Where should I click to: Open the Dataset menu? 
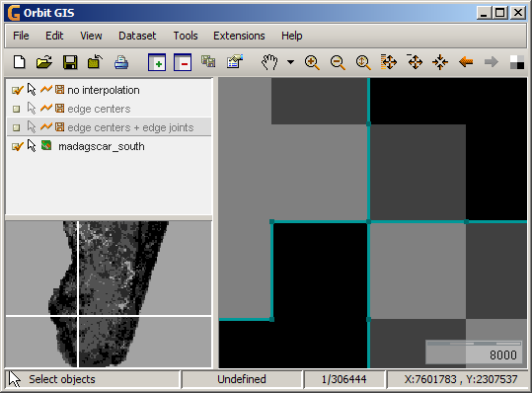point(137,36)
